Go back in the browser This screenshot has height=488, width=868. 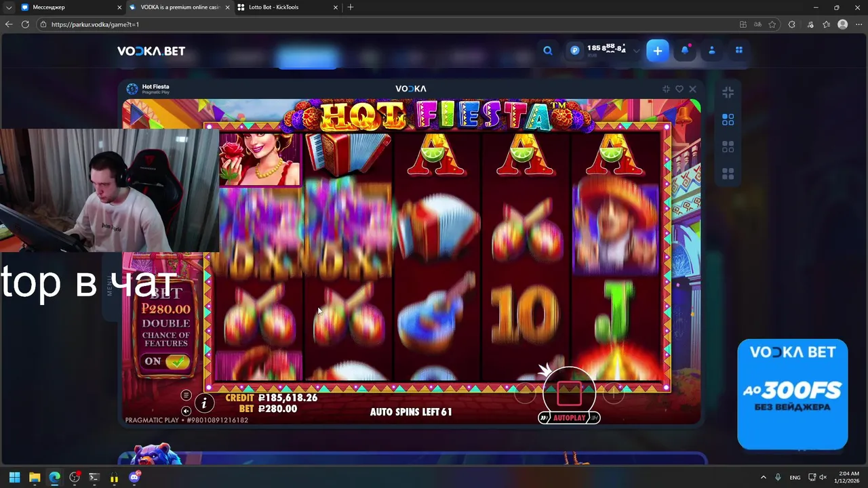9,24
